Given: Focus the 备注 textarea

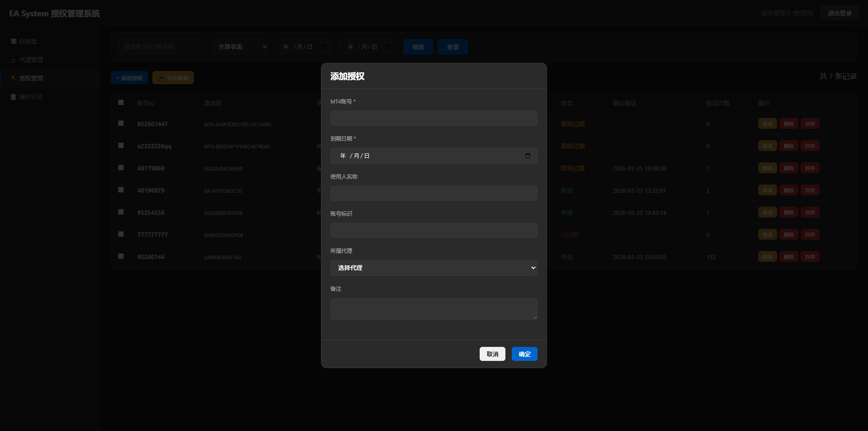Looking at the screenshot, I should (434, 309).
